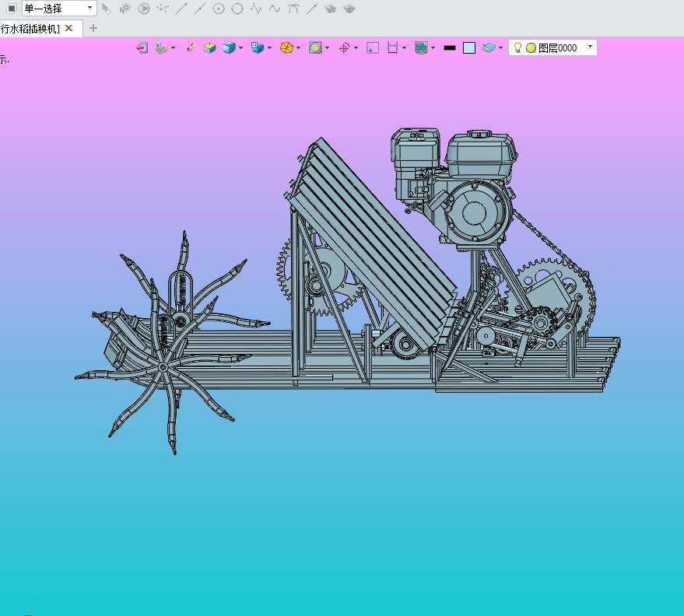Click the black line color swatch
Screen dimensions: 684x616
click(x=450, y=47)
